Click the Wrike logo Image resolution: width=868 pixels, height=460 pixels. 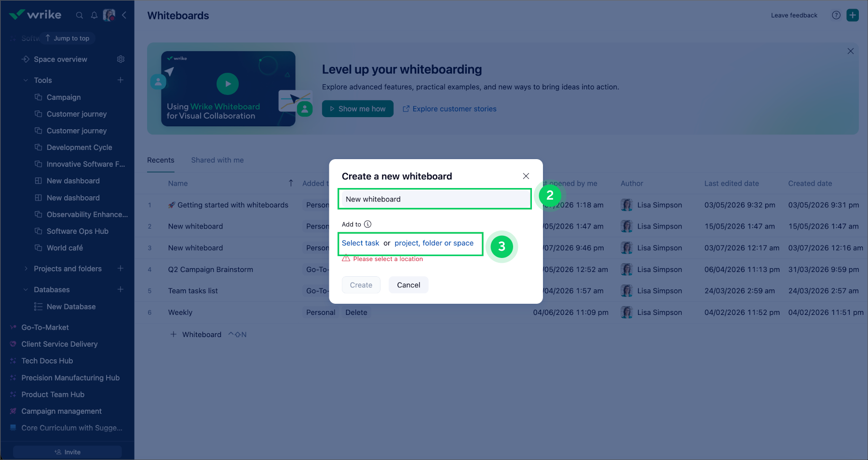coord(36,15)
